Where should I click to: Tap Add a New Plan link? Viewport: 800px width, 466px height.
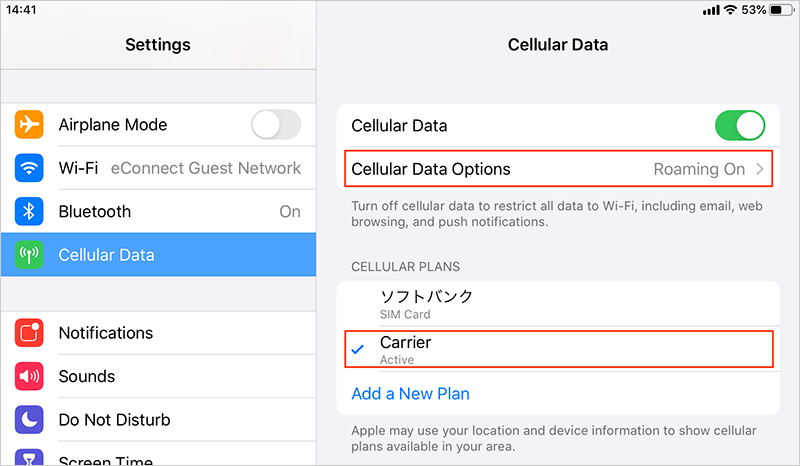click(x=410, y=394)
